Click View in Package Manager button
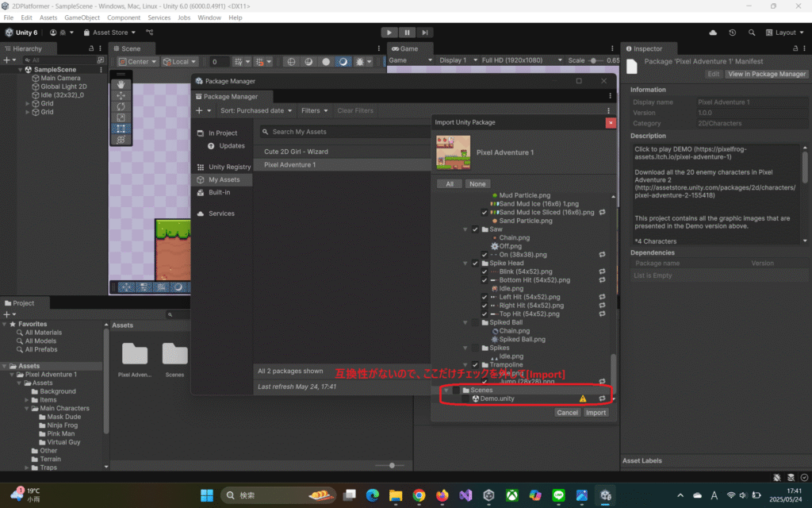 pyautogui.click(x=767, y=74)
